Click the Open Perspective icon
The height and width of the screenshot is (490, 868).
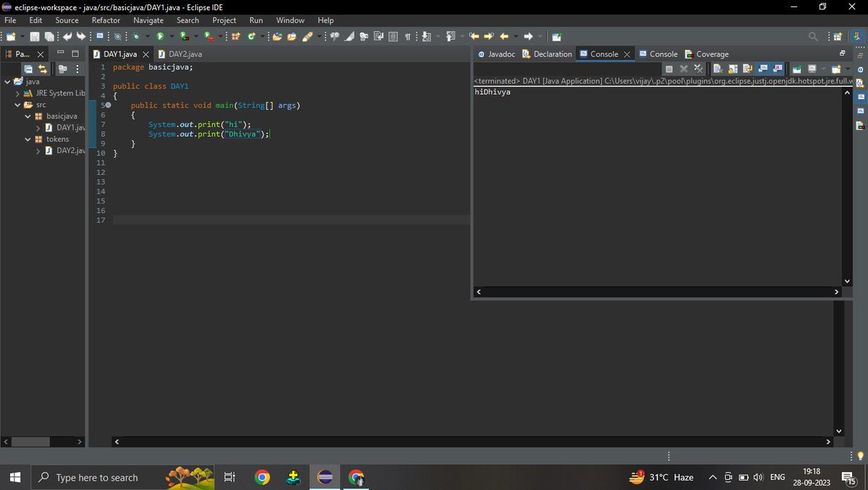(838, 36)
